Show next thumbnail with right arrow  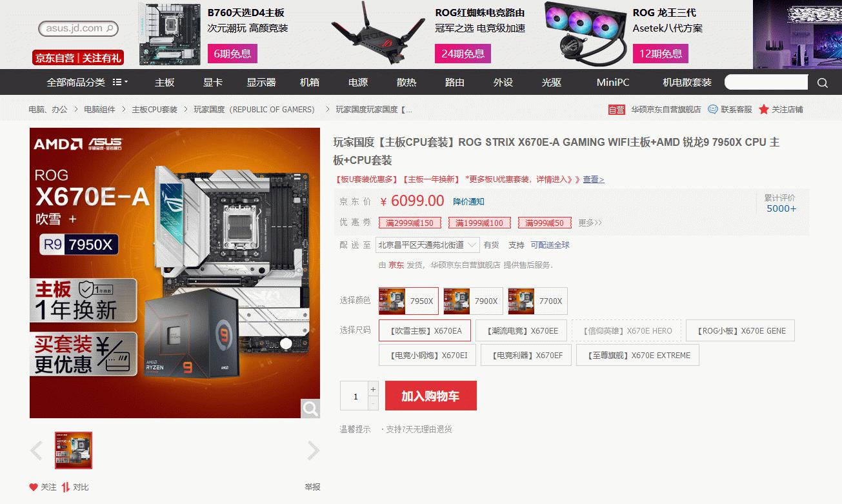point(313,450)
